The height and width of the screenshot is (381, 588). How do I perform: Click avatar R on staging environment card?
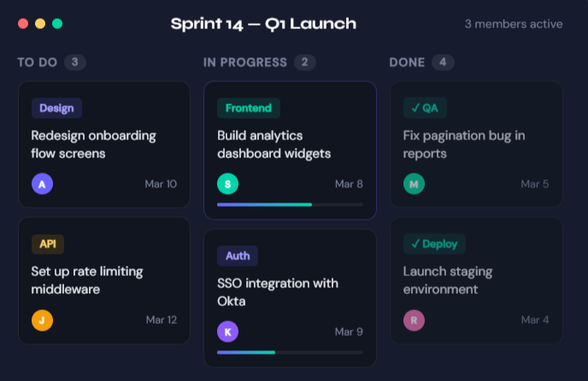pos(414,320)
